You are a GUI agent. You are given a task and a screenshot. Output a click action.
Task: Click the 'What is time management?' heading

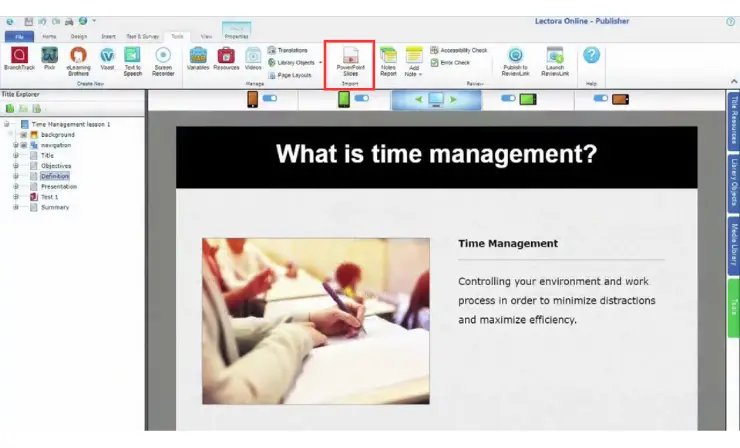(x=437, y=154)
